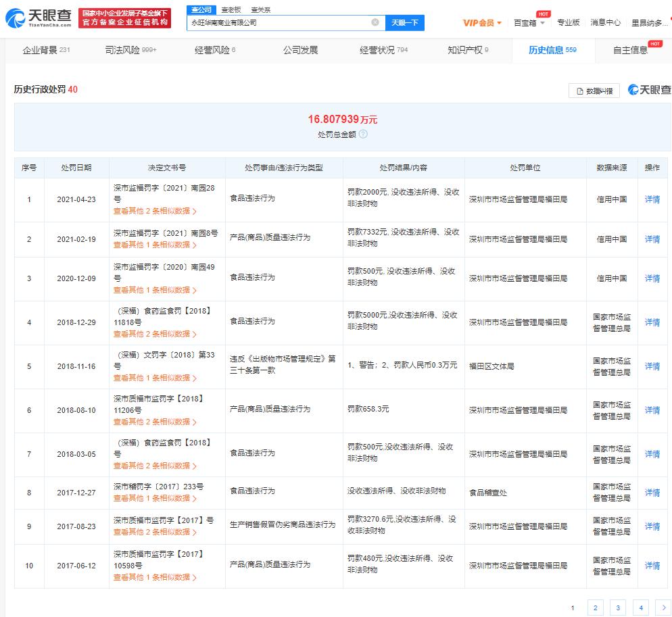Open the VIP会员 dropdown

tap(482, 22)
